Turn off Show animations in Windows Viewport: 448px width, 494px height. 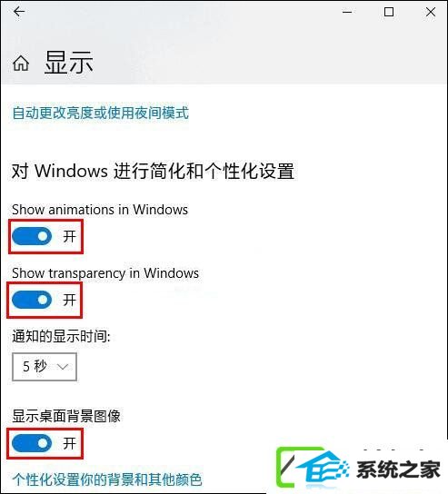pos(32,236)
